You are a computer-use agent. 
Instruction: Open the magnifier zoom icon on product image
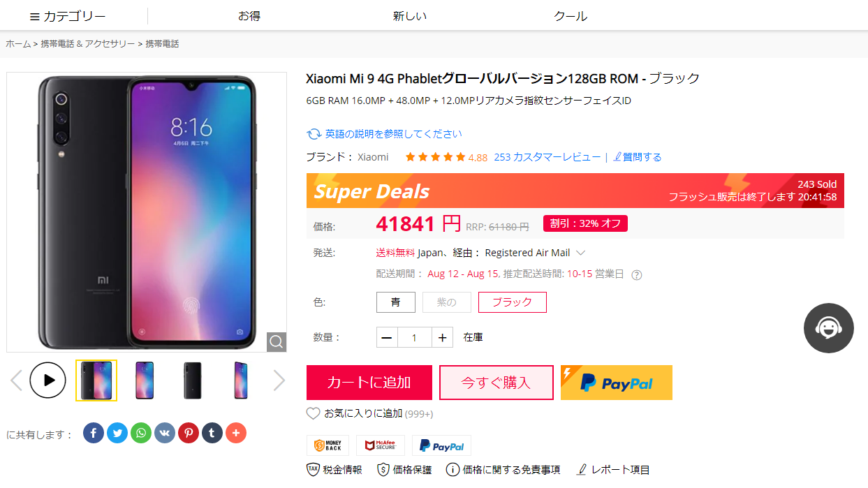coord(277,341)
